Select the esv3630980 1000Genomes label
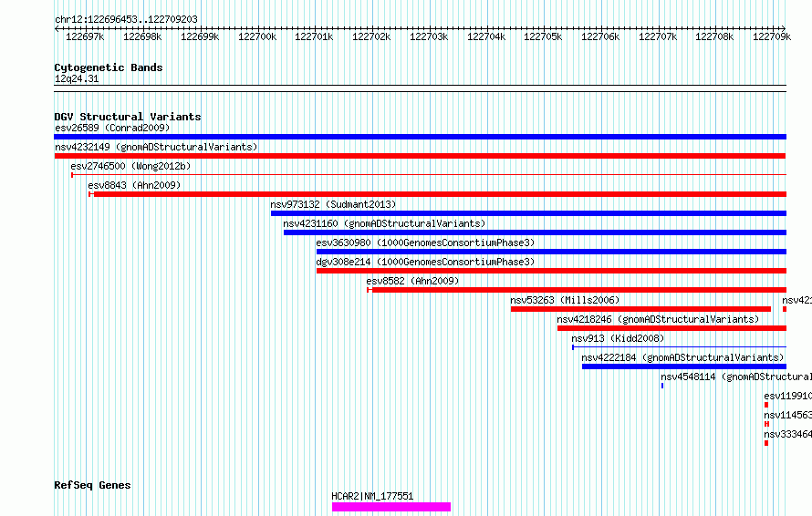The height and width of the screenshot is (516, 812). 425,243
